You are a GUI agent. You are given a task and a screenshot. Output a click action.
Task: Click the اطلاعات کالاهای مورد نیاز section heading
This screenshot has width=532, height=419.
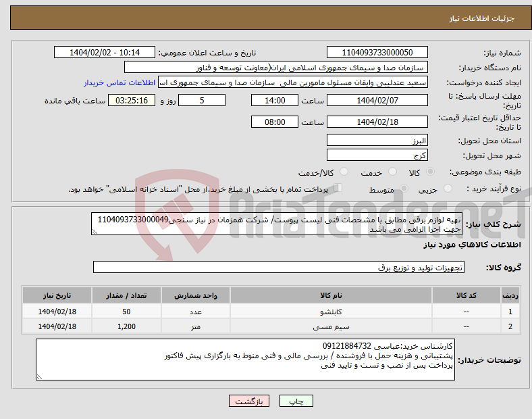pos(472,245)
